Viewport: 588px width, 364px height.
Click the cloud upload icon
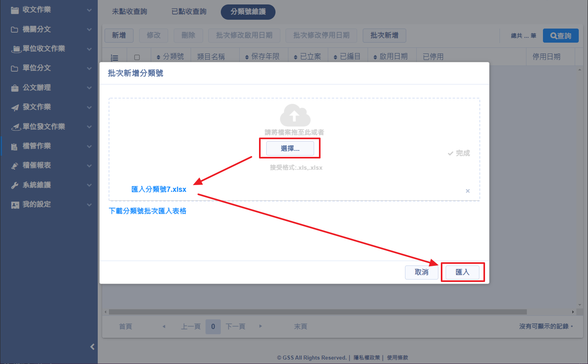[295, 115]
